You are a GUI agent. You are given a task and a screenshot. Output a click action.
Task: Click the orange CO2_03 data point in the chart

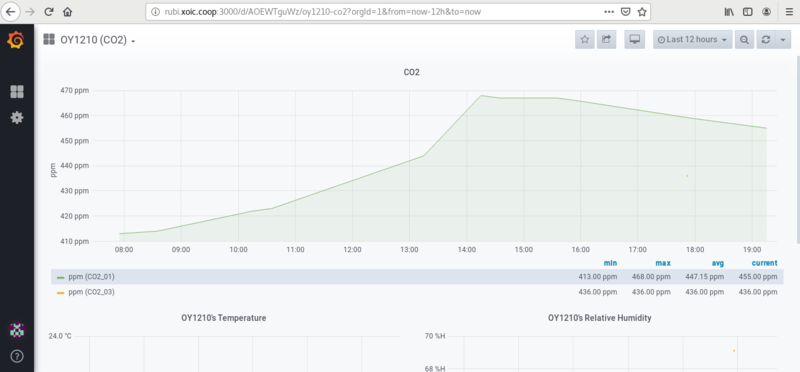(x=687, y=176)
